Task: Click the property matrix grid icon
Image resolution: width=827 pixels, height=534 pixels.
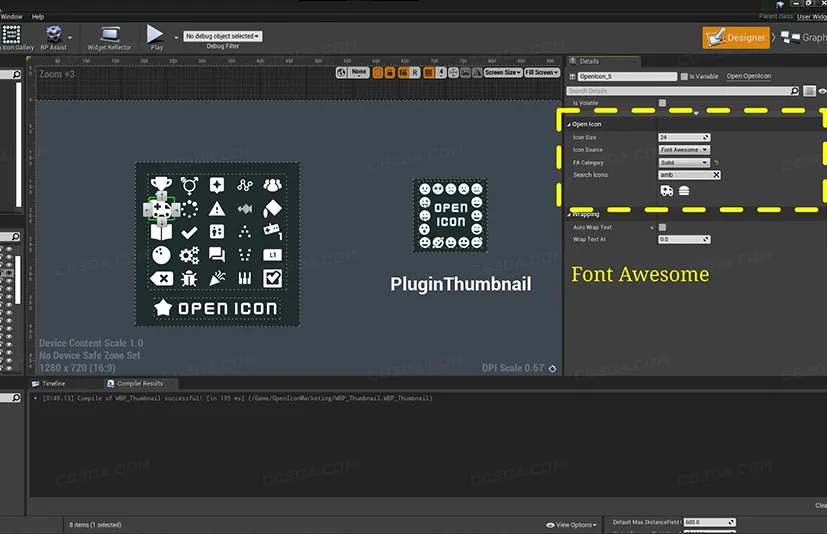Action: pos(809,91)
